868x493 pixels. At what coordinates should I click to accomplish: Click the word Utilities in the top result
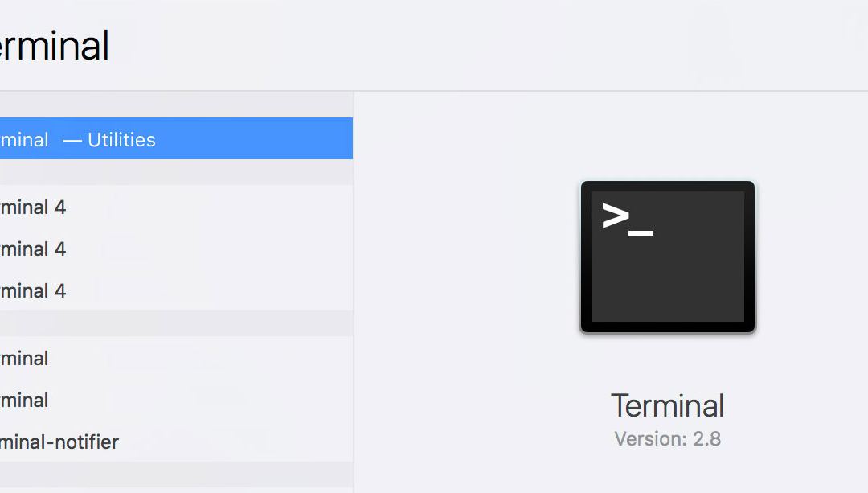pyautogui.click(x=121, y=140)
